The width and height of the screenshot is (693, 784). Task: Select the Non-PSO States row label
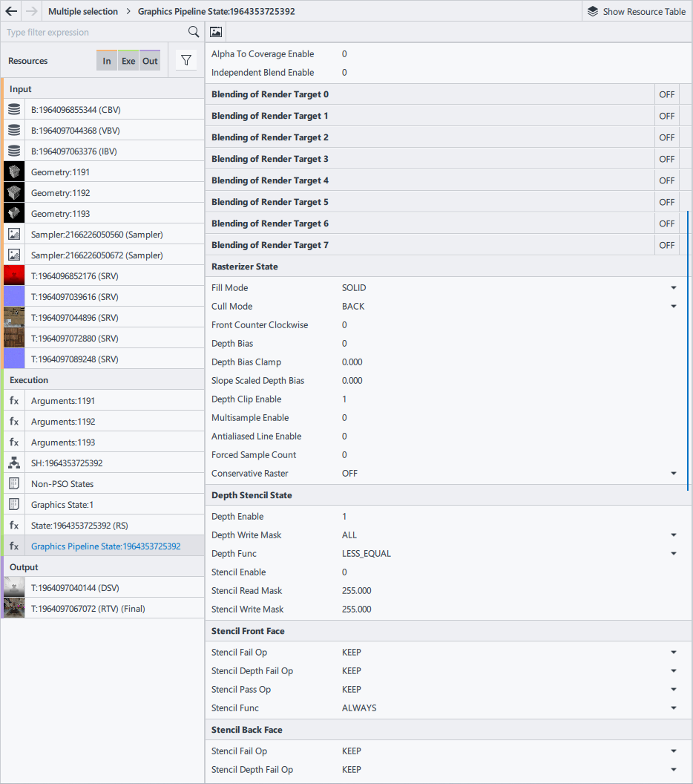pos(62,483)
